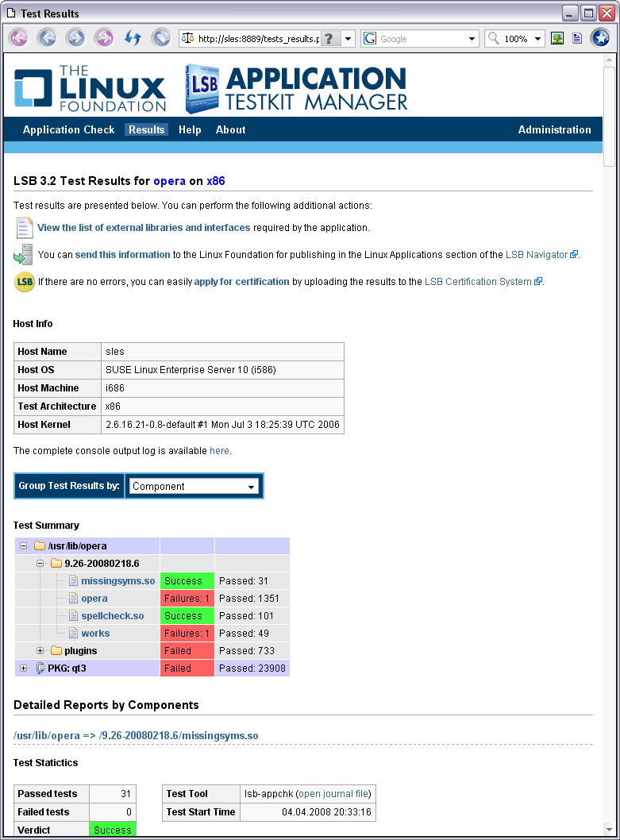Click the scales icon in the address bar
The height and width of the screenshot is (840, 620).
click(x=187, y=39)
